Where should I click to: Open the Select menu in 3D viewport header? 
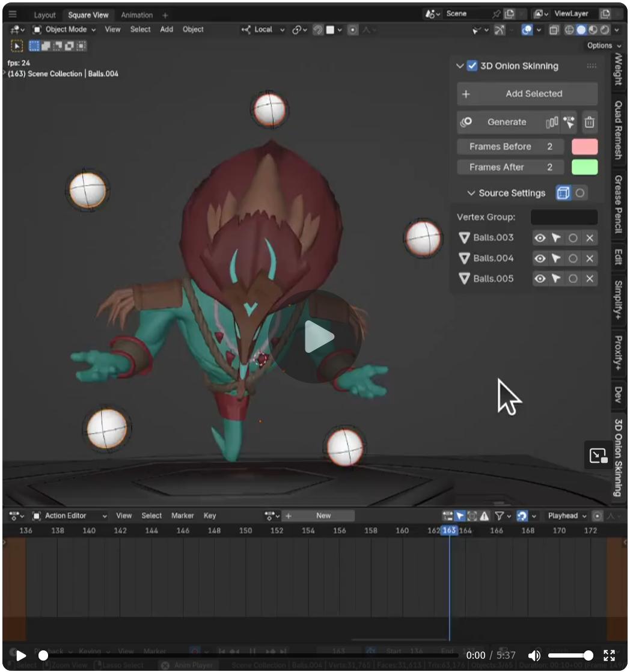140,29
